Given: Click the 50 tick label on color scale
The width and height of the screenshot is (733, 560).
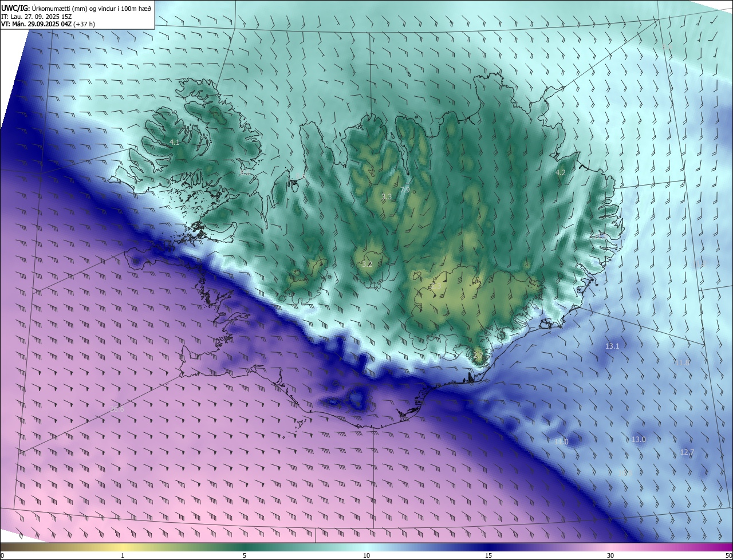Looking at the screenshot, I should tap(728, 555).
